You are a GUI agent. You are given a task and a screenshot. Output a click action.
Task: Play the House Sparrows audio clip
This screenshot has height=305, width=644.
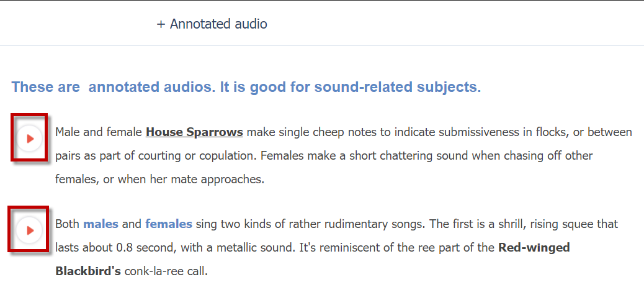click(x=30, y=139)
